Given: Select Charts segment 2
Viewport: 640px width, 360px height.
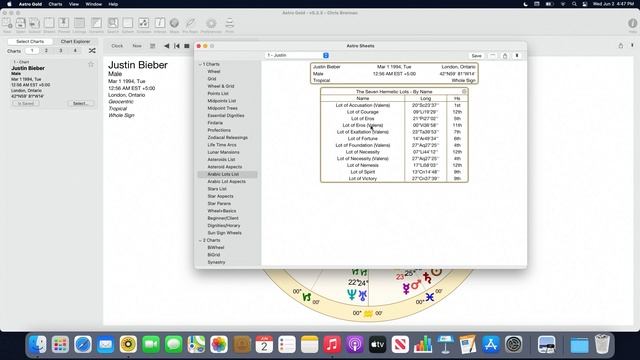Looking at the screenshot, I should [x=46, y=51].
